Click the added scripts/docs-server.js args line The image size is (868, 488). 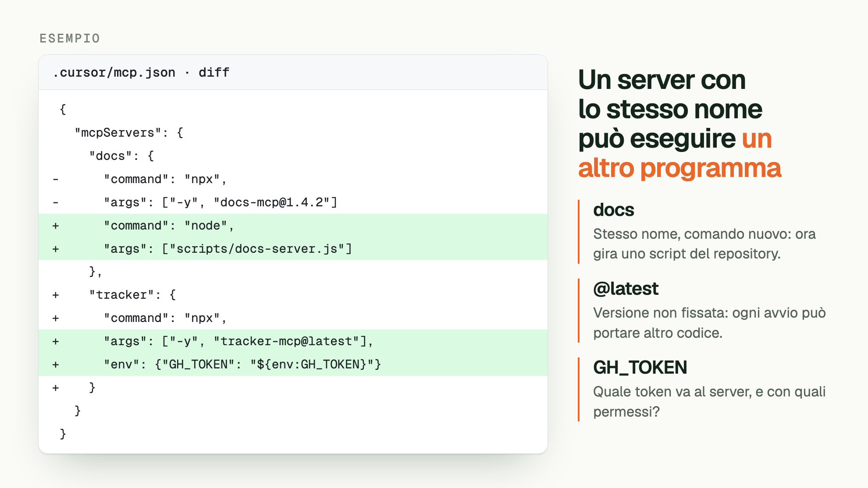click(293, 249)
